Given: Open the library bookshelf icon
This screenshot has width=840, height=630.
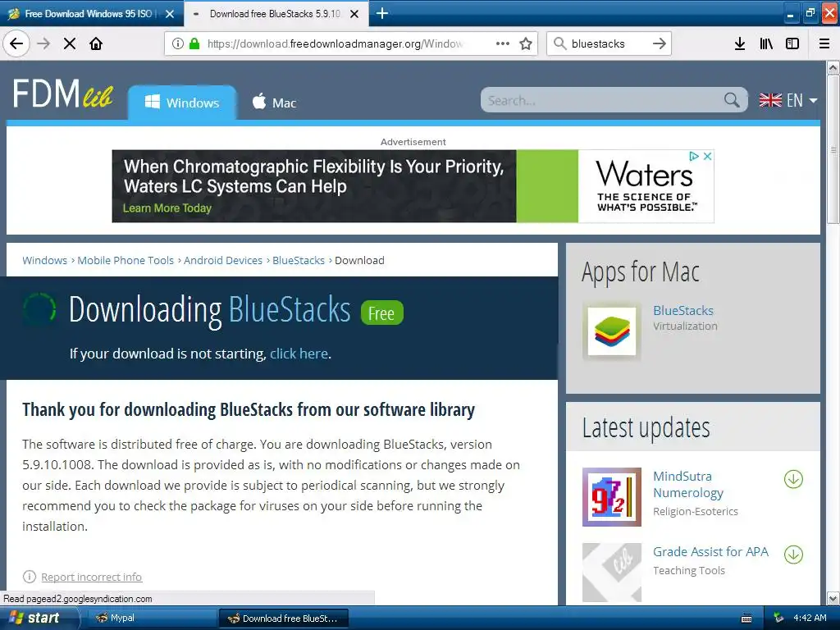Looking at the screenshot, I should click(x=766, y=43).
